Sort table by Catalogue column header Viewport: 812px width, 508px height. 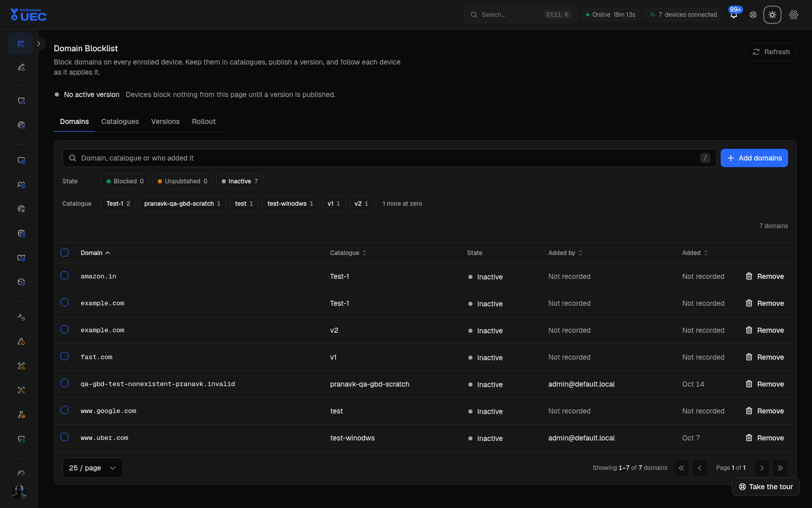(348, 253)
